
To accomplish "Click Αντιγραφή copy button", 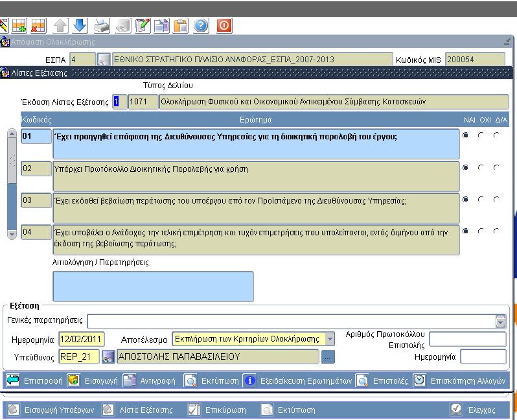I will click(150, 380).
